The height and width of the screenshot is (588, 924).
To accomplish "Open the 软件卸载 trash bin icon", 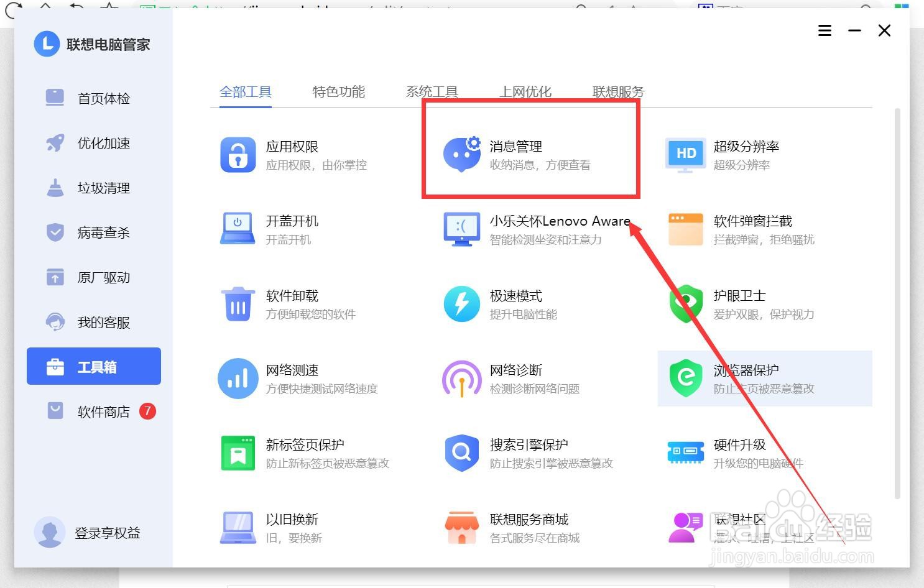I will pyautogui.click(x=238, y=304).
